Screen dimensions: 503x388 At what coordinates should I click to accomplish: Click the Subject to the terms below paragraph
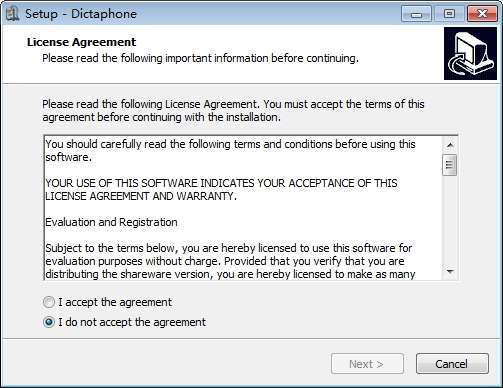(x=230, y=261)
